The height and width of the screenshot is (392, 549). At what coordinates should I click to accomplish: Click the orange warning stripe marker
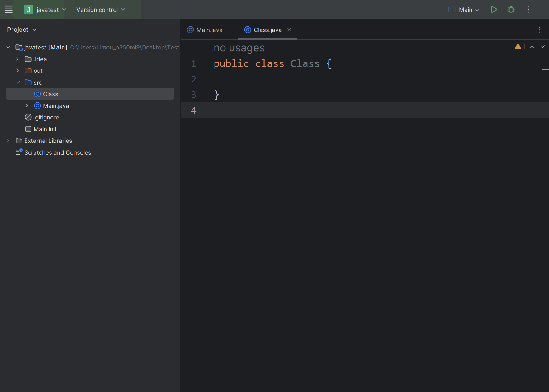(x=545, y=70)
